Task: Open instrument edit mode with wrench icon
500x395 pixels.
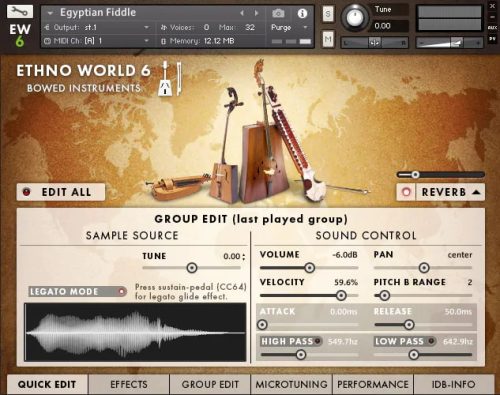Action: point(20,11)
